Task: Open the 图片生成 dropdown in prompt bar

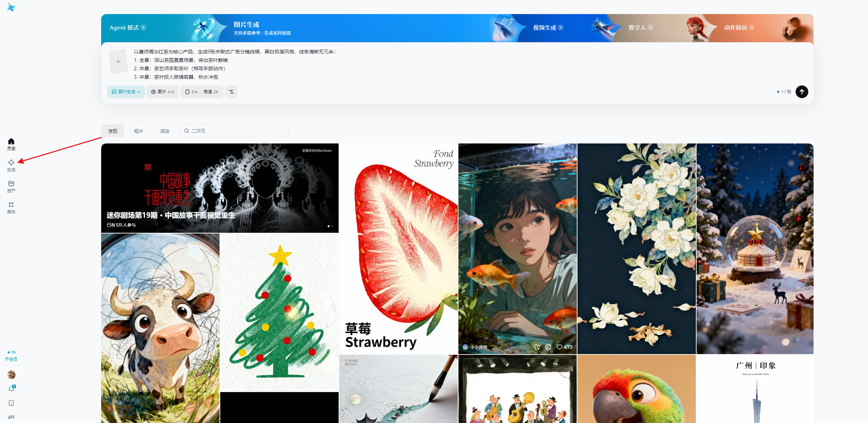Action: (x=125, y=91)
